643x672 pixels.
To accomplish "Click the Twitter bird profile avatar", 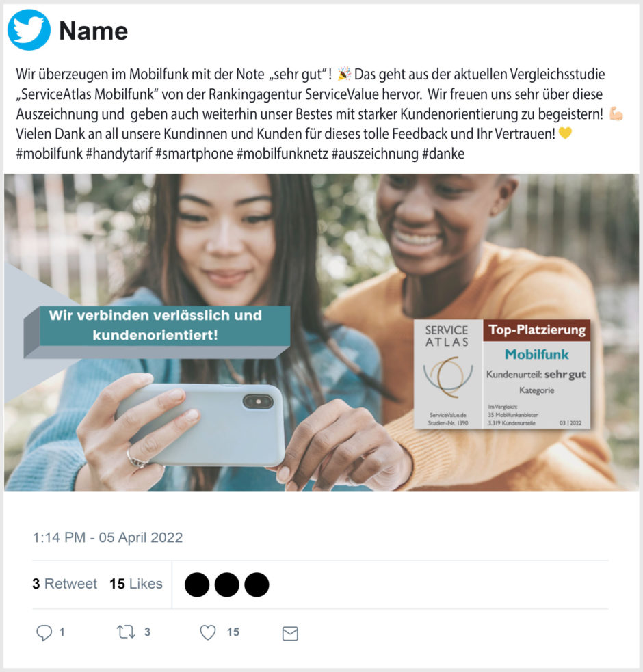I will tap(29, 30).
